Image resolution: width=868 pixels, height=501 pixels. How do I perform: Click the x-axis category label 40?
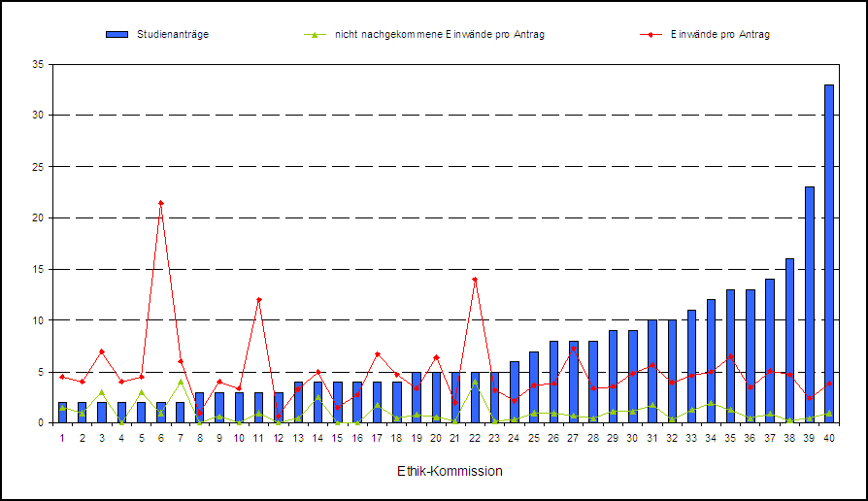829,438
